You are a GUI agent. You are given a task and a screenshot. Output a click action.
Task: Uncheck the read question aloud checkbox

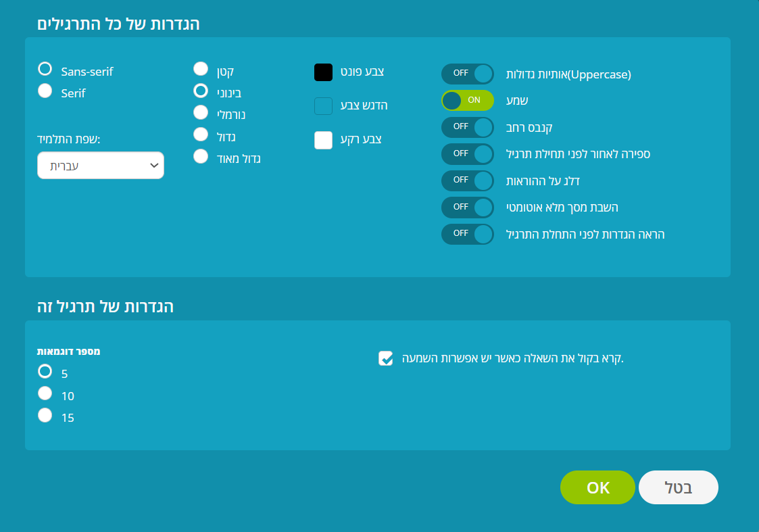(x=385, y=358)
